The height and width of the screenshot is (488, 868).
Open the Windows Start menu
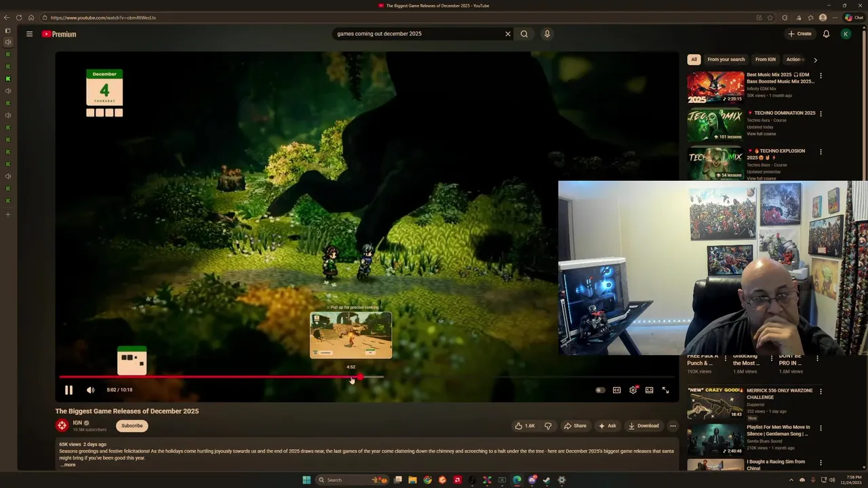(x=307, y=480)
